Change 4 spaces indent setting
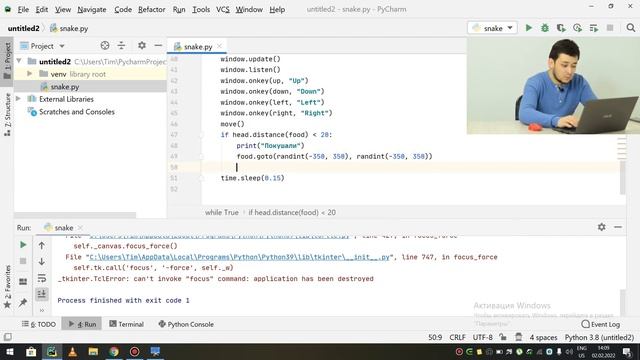The image size is (640, 360). tap(543, 337)
